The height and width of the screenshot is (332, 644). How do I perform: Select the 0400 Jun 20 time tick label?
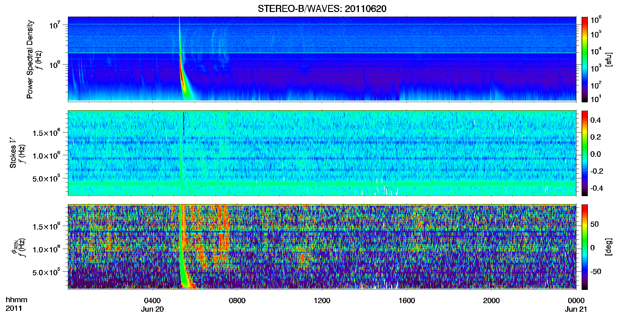[x=152, y=305]
